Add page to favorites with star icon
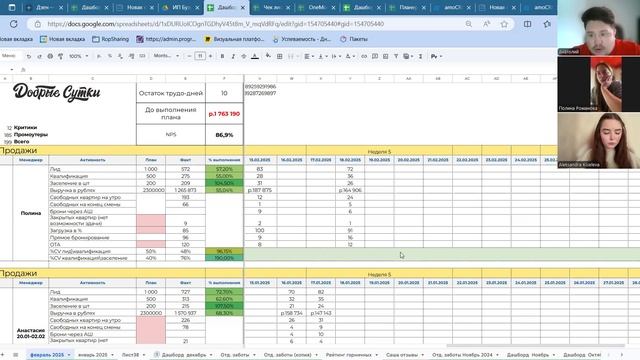The height and width of the screenshot is (360, 640). click(x=504, y=24)
